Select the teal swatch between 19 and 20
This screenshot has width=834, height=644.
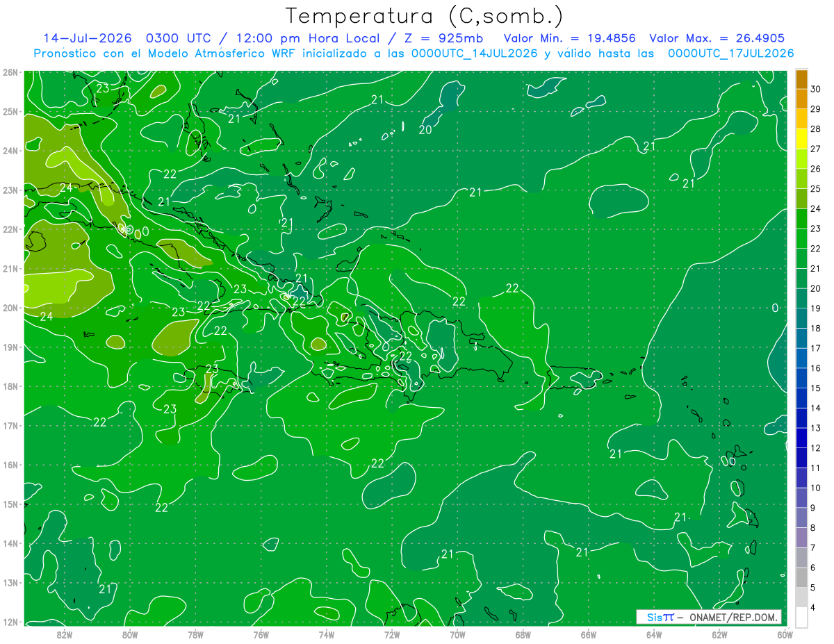[x=801, y=298]
